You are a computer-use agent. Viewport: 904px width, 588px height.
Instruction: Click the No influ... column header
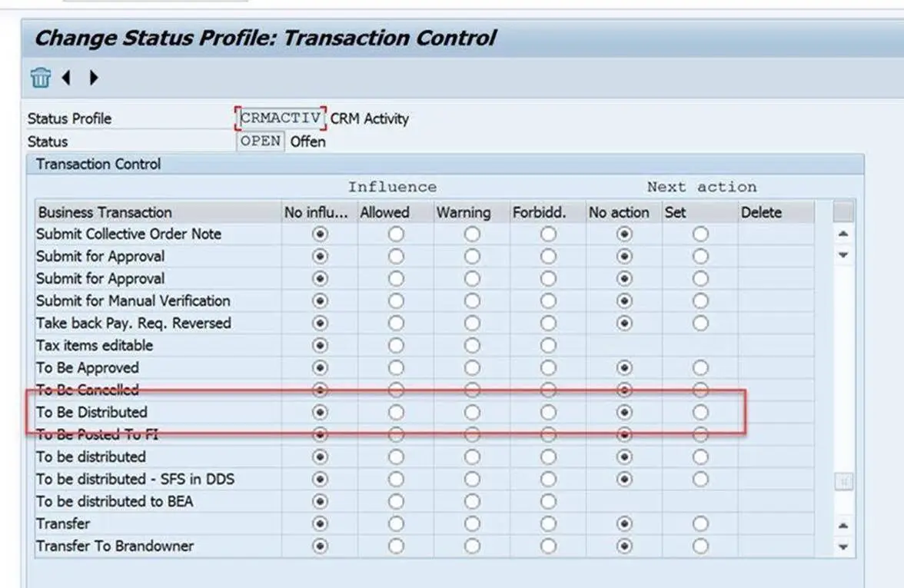click(320, 212)
